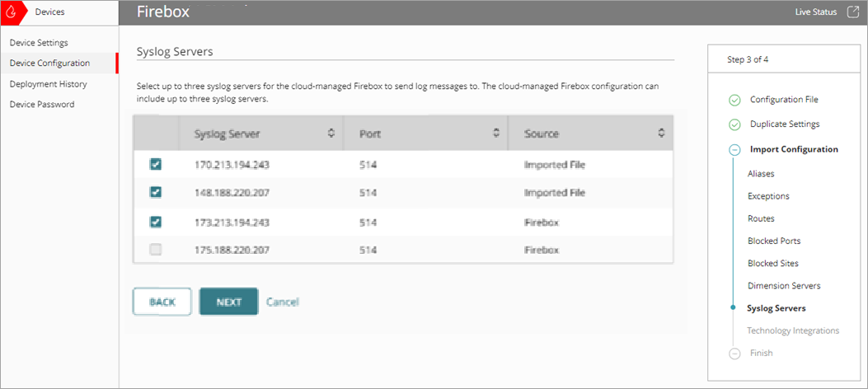Uncheck syslog server 173.213.194.243
The image size is (868, 389).
156,222
